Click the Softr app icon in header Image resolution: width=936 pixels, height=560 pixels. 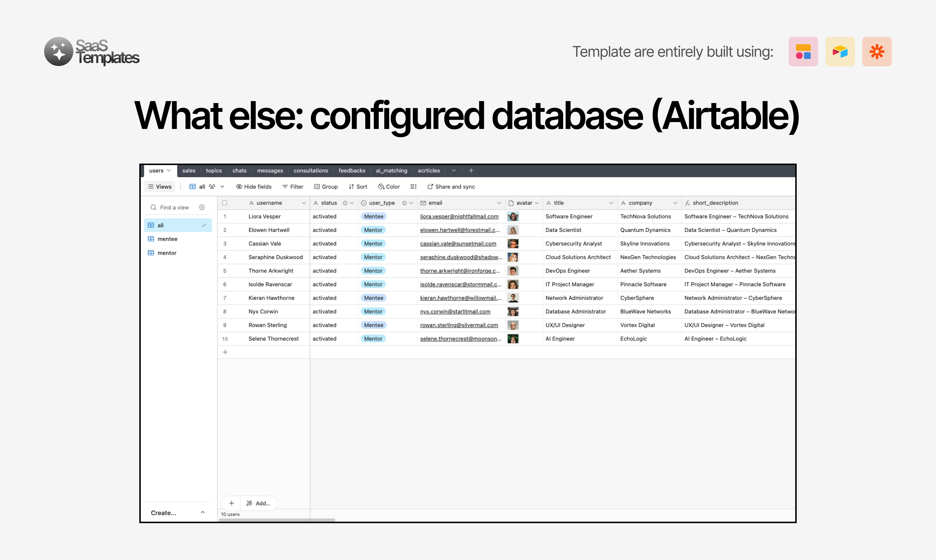tap(803, 52)
